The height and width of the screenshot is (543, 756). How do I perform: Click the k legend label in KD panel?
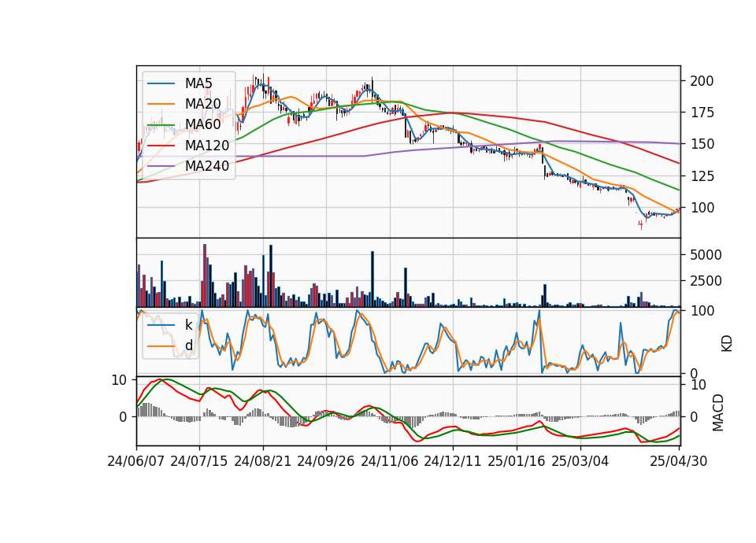pyautogui.click(x=188, y=325)
